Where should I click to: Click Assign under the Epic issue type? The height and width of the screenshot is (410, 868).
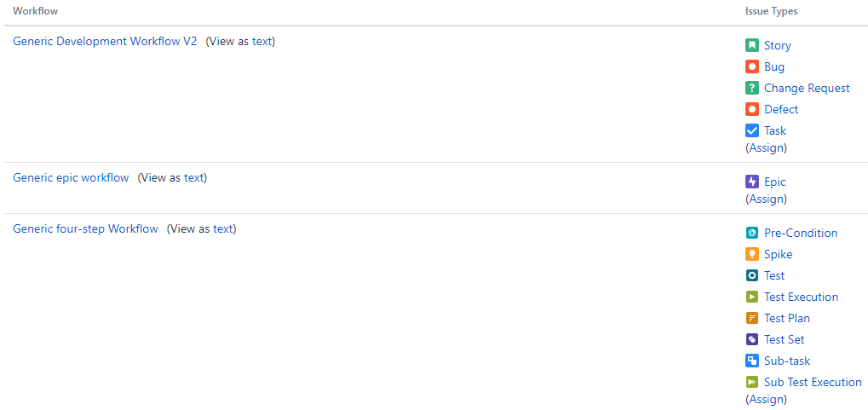(766, 199)
